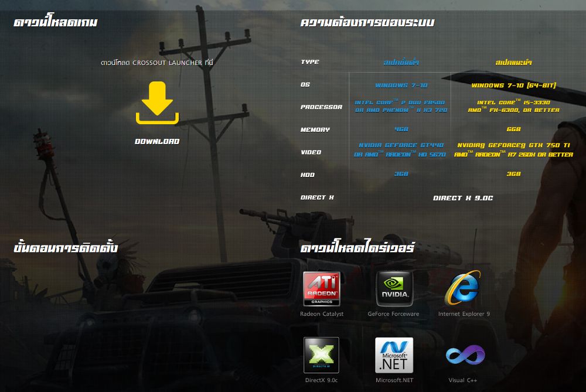Click the green DirectX X icon
The image size is (586, 392).
(321, 355)
